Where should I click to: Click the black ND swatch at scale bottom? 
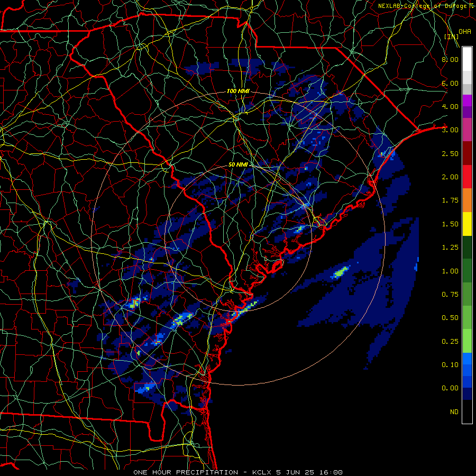point(467,411)
